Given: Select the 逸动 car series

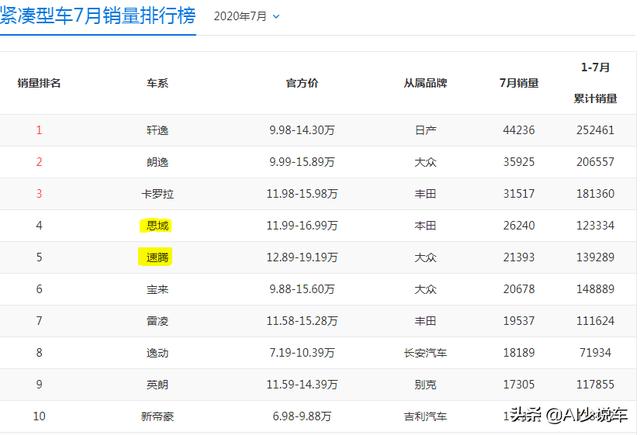Looking at the screenshot, I should coord(158,353).
